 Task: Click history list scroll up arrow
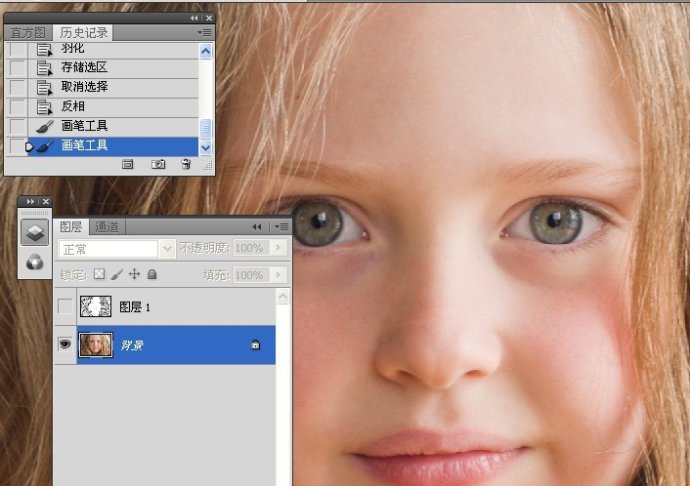coord(205,52)
